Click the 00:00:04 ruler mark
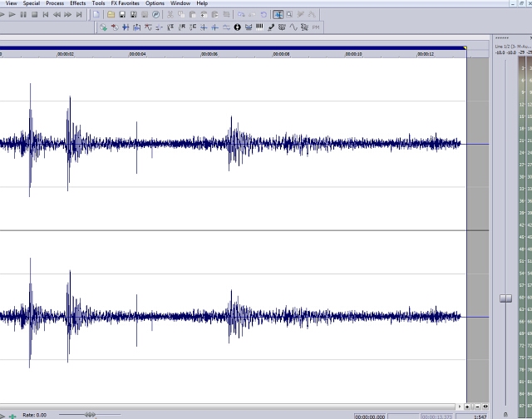The width and height of the screenshot is (532, 419). 137,54
